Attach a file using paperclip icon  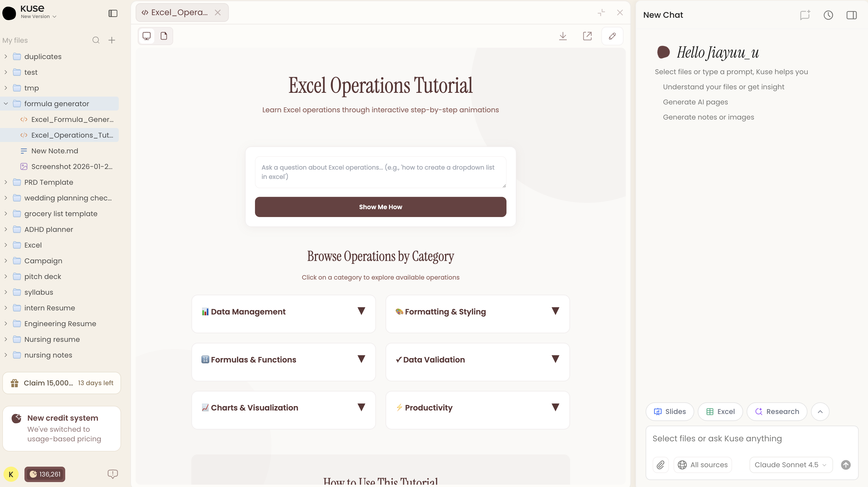pos(660,465)
